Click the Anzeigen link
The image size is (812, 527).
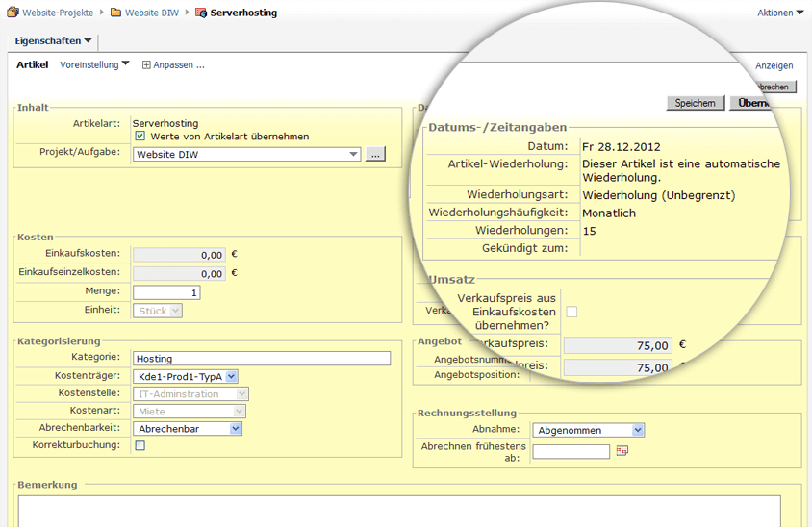774,65
